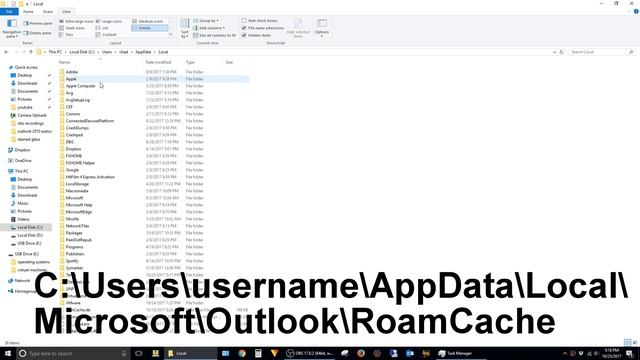Toggle the Details pane

(38, 33)
